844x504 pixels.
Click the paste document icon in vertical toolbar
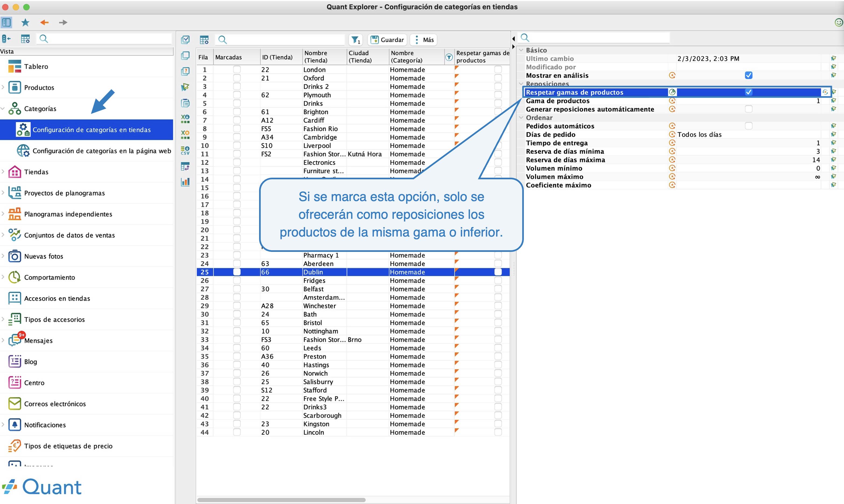pos(185,103)
